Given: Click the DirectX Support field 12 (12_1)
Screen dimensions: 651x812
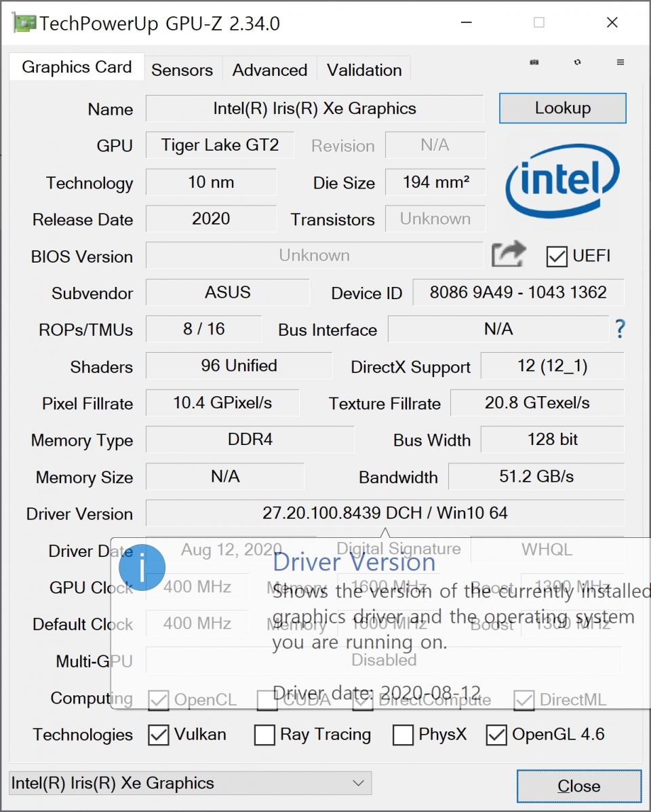Looking at the screenshot, I should point(552,366).
